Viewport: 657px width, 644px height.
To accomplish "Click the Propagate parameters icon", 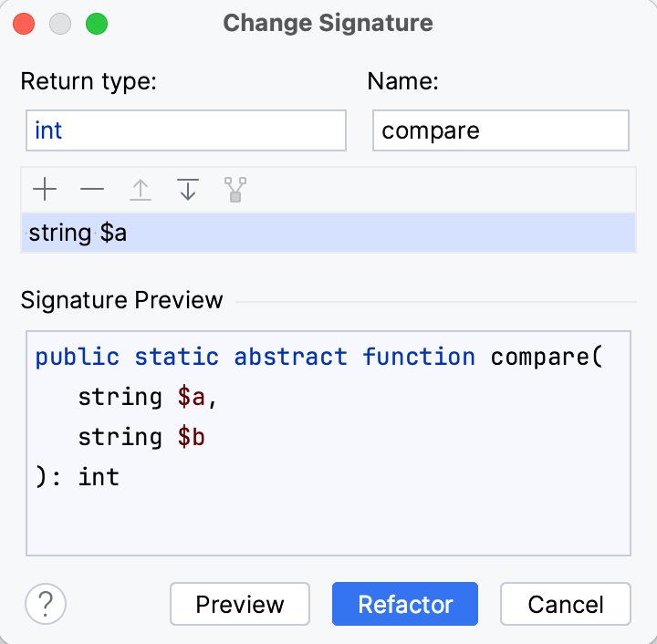I will tap(235, 190).
